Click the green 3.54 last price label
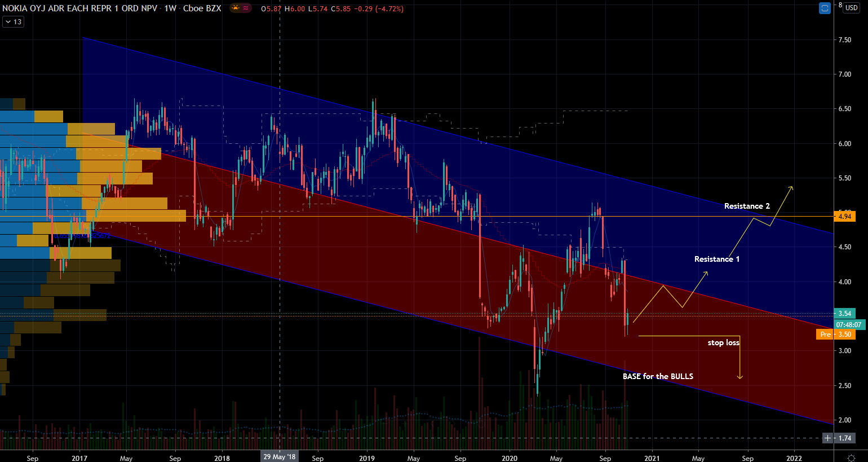868x462 pixels. pos(845,313)
